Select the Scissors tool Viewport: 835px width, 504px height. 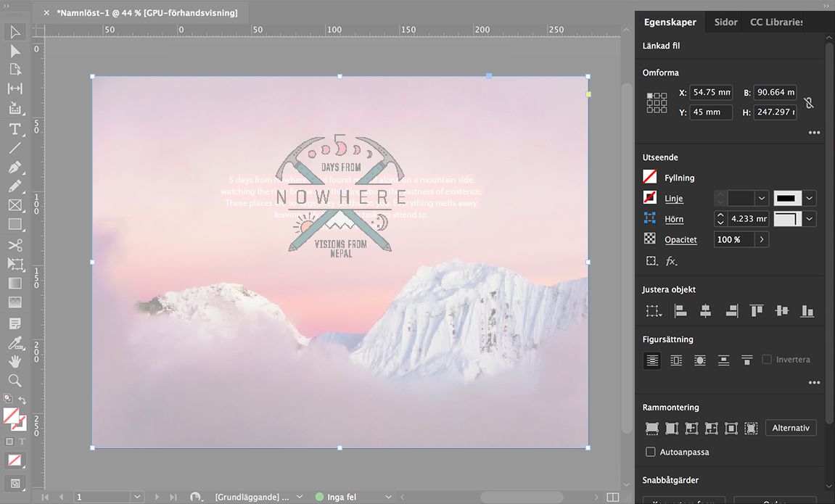point(15,245)
